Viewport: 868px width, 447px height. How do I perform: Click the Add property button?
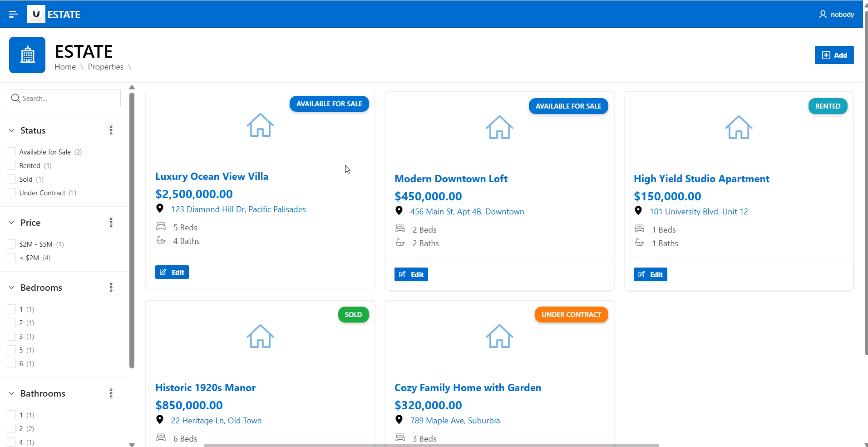tap(834, 55)
